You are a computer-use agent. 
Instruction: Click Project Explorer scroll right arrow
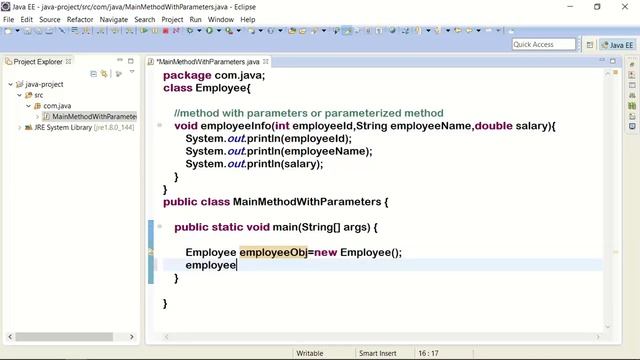coord(131,337)
